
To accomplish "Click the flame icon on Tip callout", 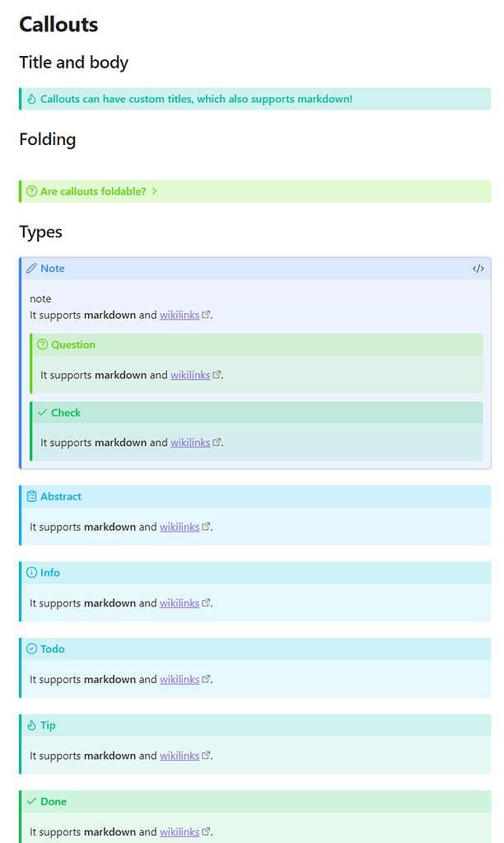I will (32, 726).
